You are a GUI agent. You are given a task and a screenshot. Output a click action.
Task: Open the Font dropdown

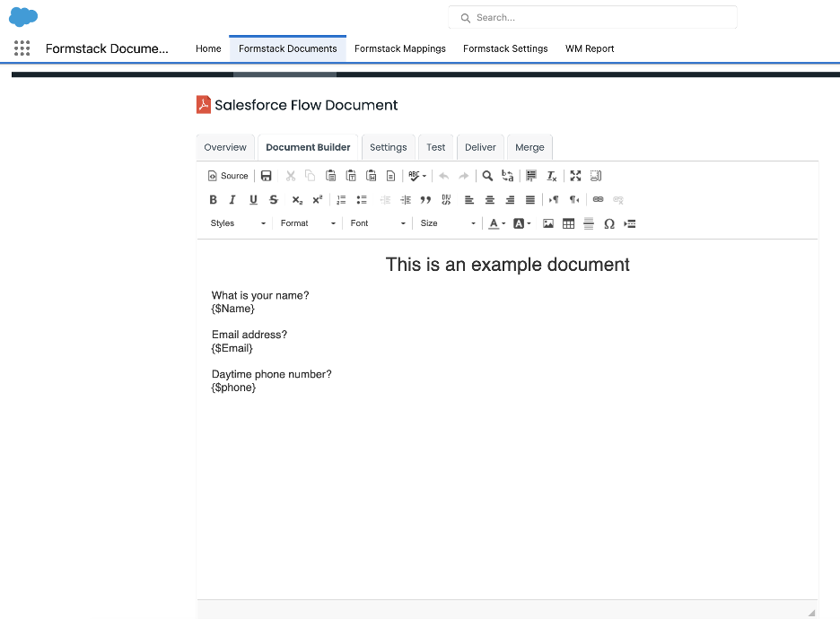coord(375,222)
